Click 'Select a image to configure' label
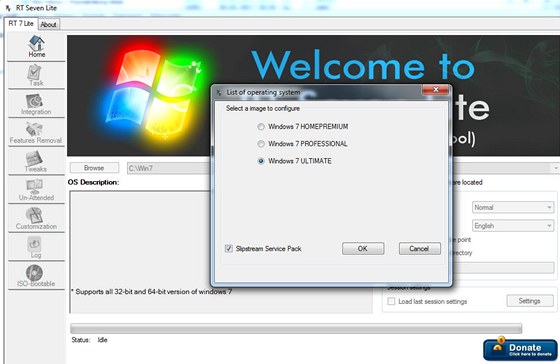The image size is (560, 364). point(263,108)
